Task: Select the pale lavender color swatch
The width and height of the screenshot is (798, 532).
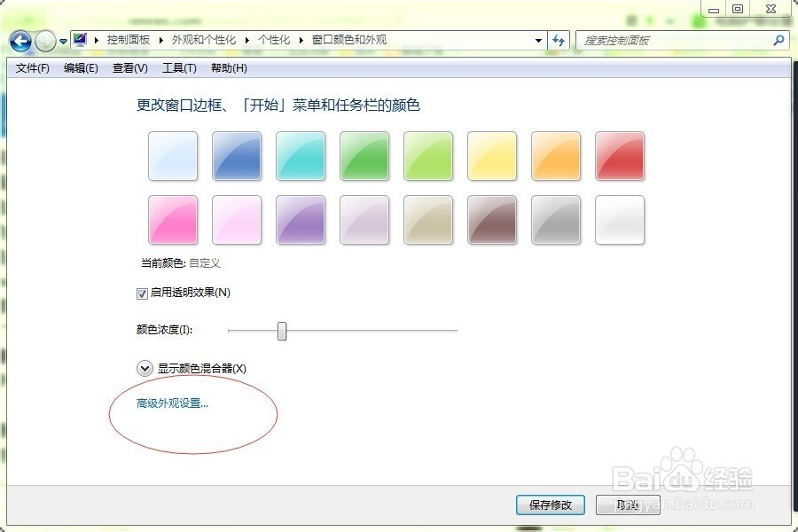Action: tap(364, 220)
